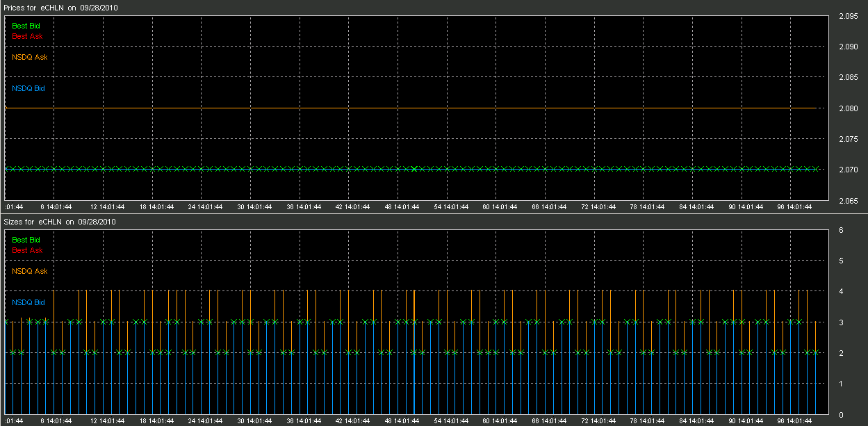Click '30 14:01:44' on Sizes chart time axis
The image size is (868, 426).
click(x=255, y=421)
